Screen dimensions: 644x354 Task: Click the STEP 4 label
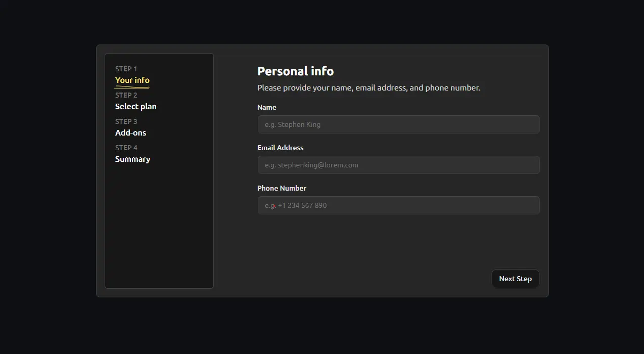pyautogui.click(x=126, y=148)
